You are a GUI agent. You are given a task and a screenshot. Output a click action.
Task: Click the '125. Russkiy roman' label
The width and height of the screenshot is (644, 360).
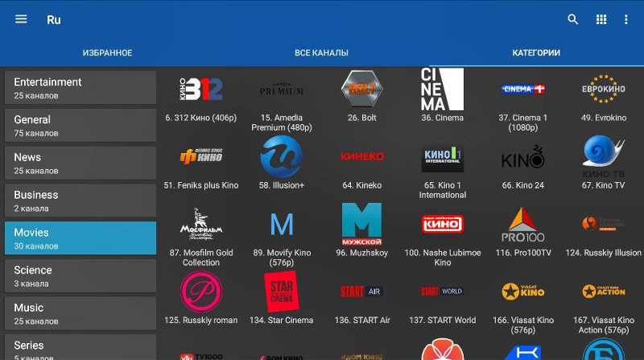point(201,321)
